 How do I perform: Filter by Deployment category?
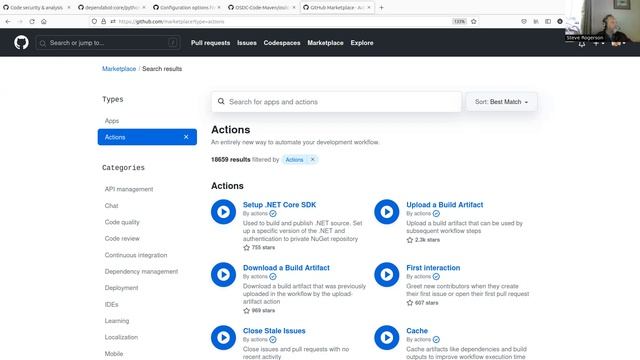pos(121,288)
